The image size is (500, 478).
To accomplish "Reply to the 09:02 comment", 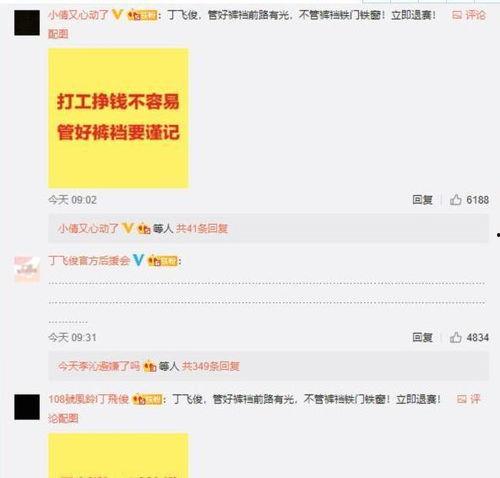I will click(422, 200).
